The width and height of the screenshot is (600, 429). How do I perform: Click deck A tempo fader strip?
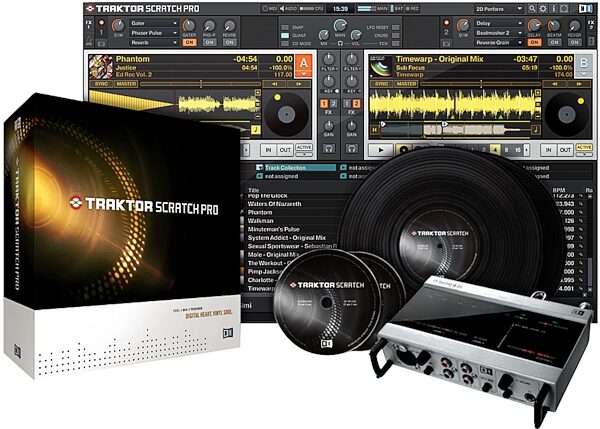click(201, 84)
